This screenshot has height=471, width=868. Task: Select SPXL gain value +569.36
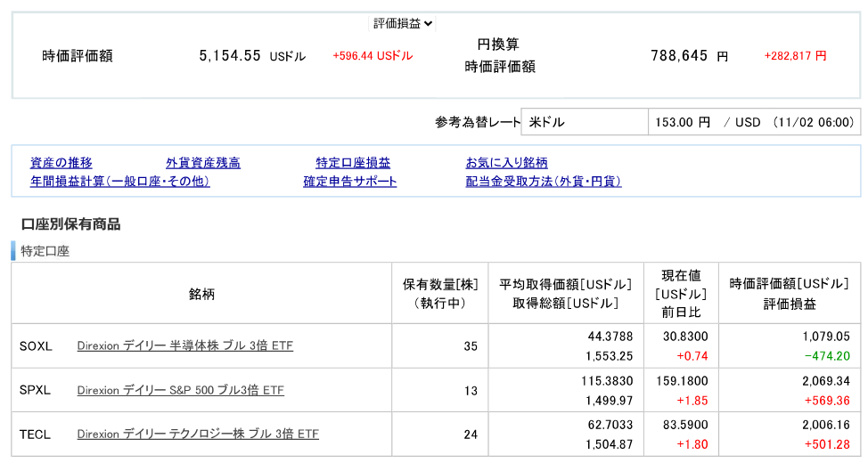point(827,401)
